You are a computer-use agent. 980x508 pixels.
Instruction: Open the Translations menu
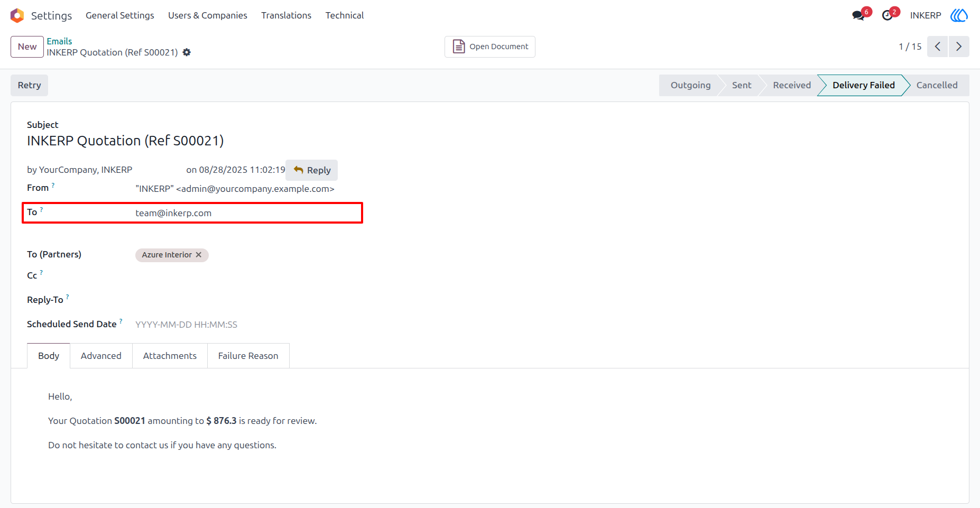click(286, 15)
